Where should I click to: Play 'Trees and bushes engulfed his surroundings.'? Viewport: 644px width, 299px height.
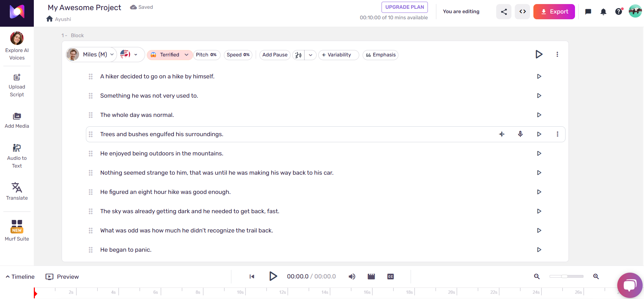[539, 134]
